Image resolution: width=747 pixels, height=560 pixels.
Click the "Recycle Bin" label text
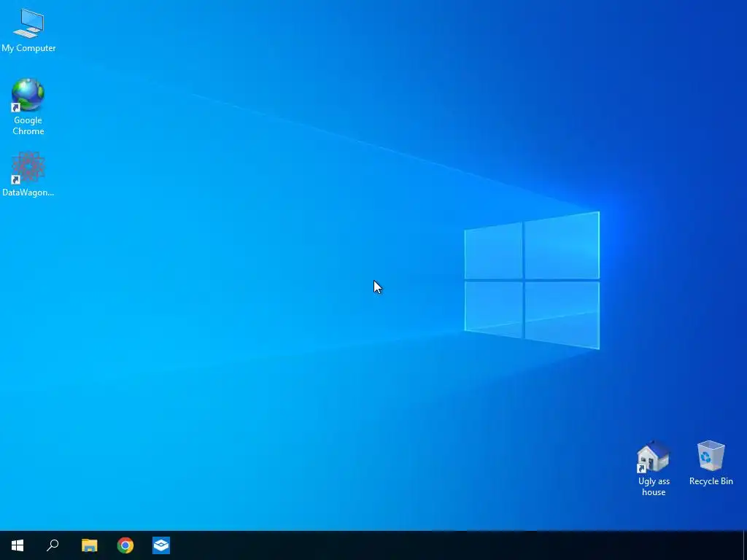[711, 481]
